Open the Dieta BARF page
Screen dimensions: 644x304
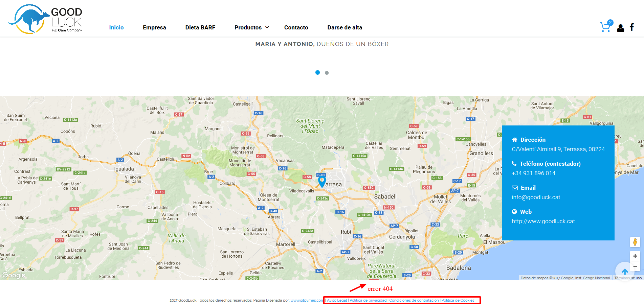click(200, 27)
